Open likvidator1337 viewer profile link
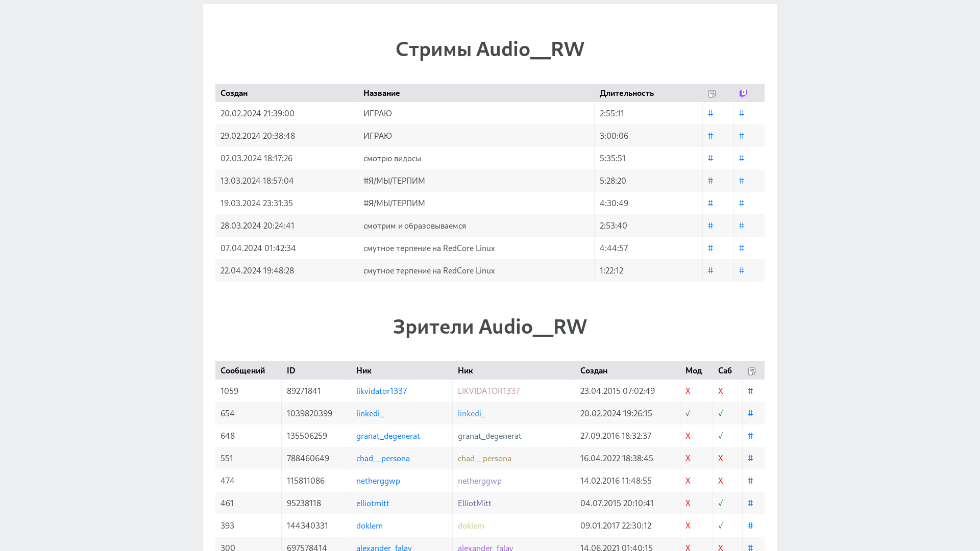 pos(381,391)
